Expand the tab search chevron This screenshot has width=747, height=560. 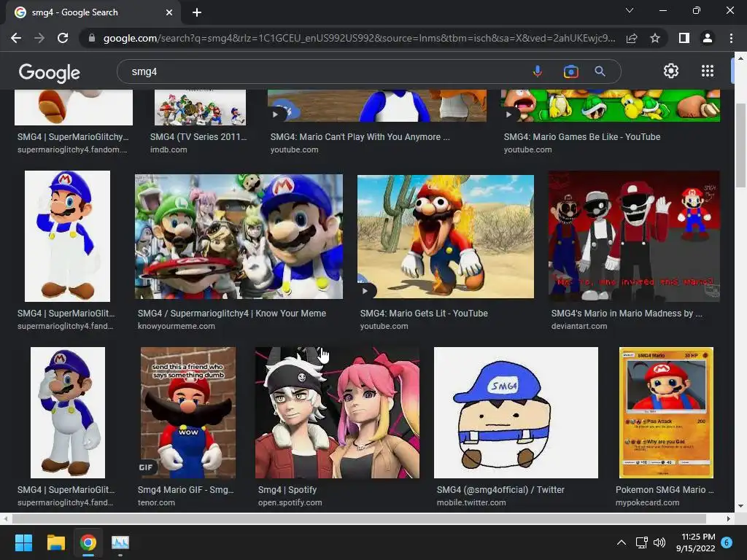tap(630, 11)
